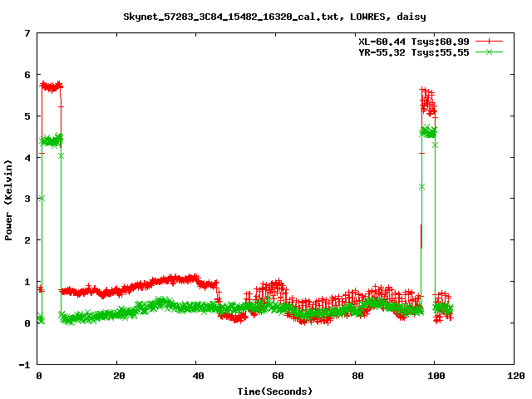
Task: Click x-axis tick label 20
Action: [x=119, y=376]
